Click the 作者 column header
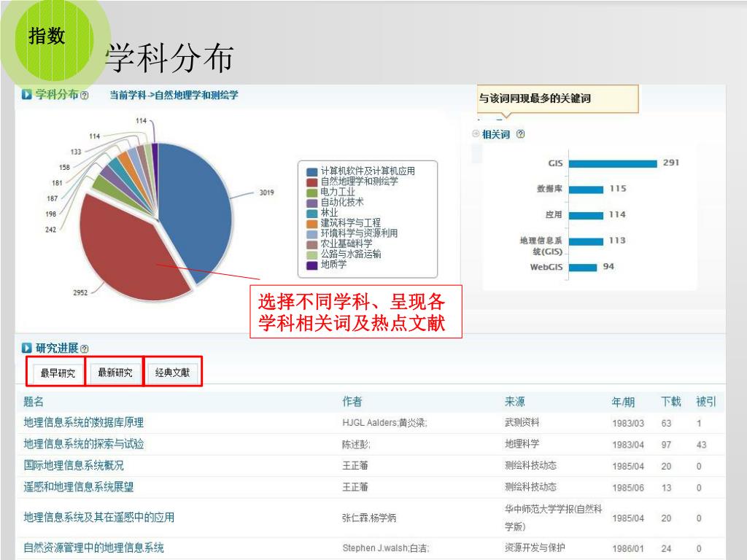 click(352, 402)
